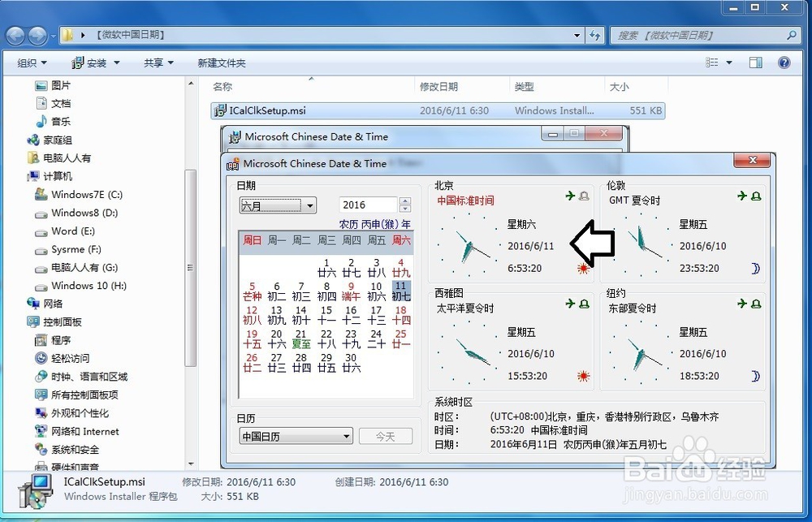Click the Explorer forward navigation button

(x=37, y=35)
